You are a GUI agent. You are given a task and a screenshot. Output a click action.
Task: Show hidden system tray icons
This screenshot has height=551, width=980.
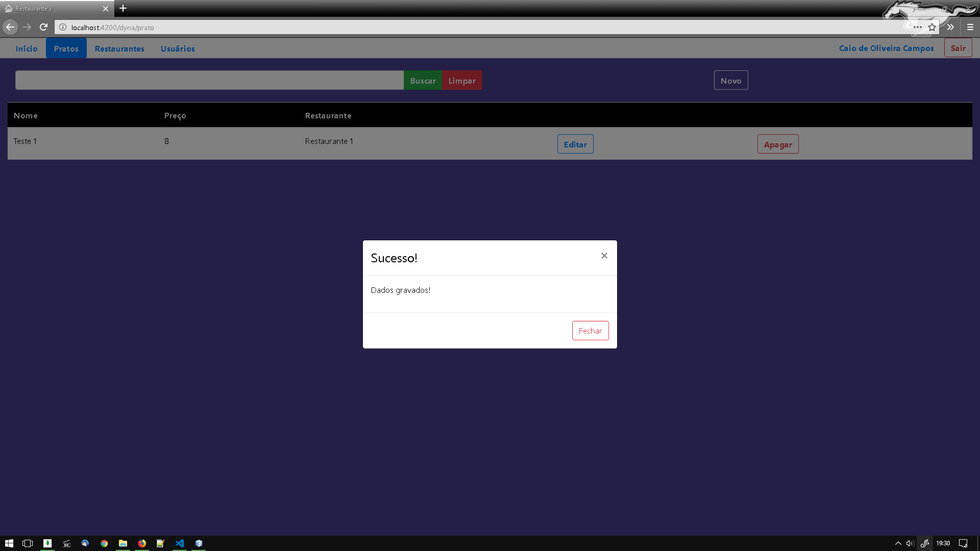coord(898,543)
